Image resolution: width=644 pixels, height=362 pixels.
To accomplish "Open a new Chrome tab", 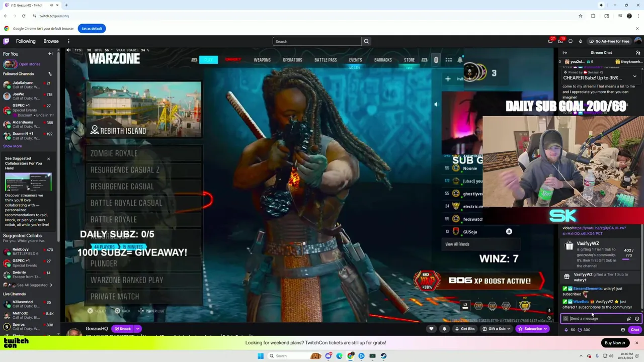I will point(66,5).
